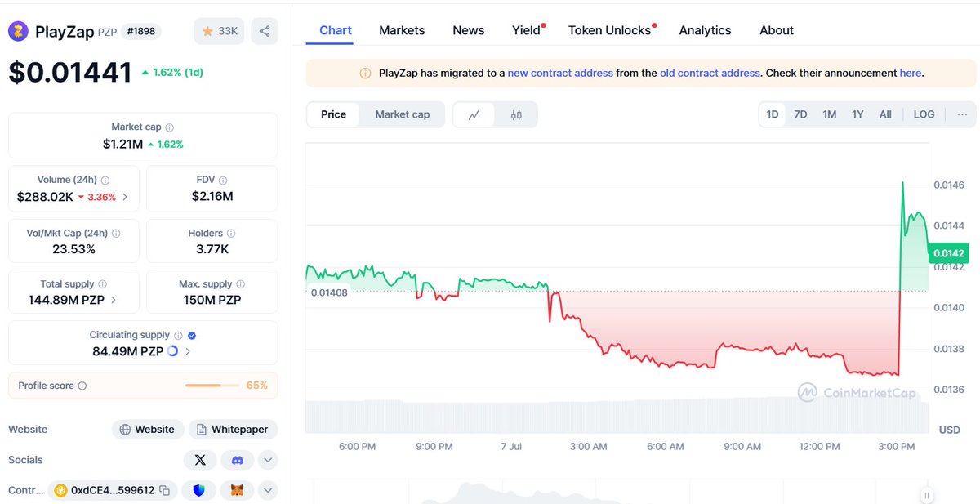The image size is (980, 504).
Task: Click the 23.53% Vol/Mkt Cap value
Action: pyautogui.click(x=73, y=248)
